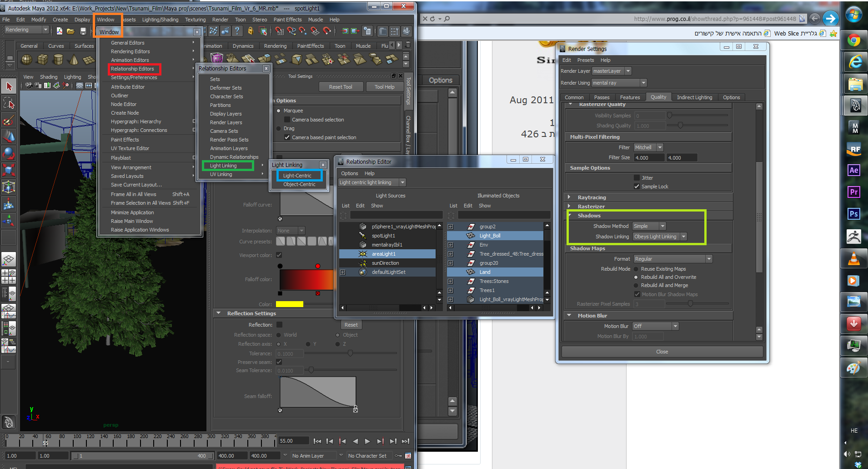
Task: Collapse the Motion Blur section
Action: [x=569, y=315]
